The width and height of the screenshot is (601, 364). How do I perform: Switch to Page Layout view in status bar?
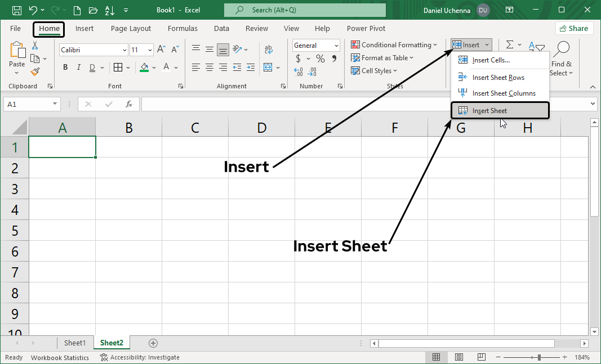click(459, 357)
